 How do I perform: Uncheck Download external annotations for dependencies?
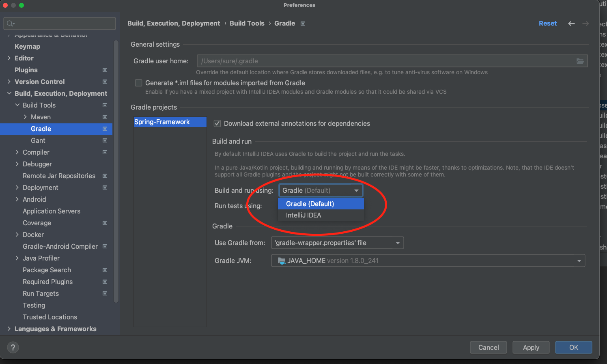[217, 123]
